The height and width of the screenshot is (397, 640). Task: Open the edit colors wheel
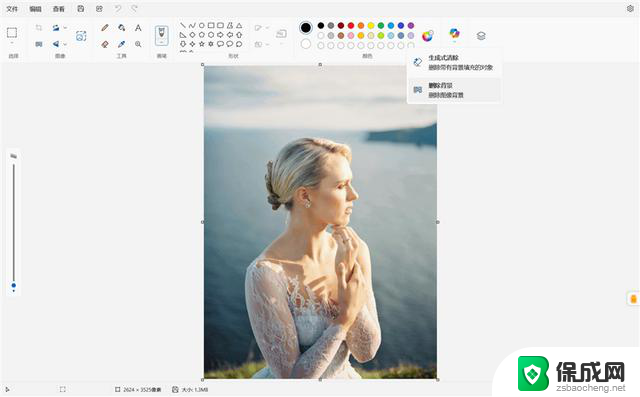tap(427, 36)
